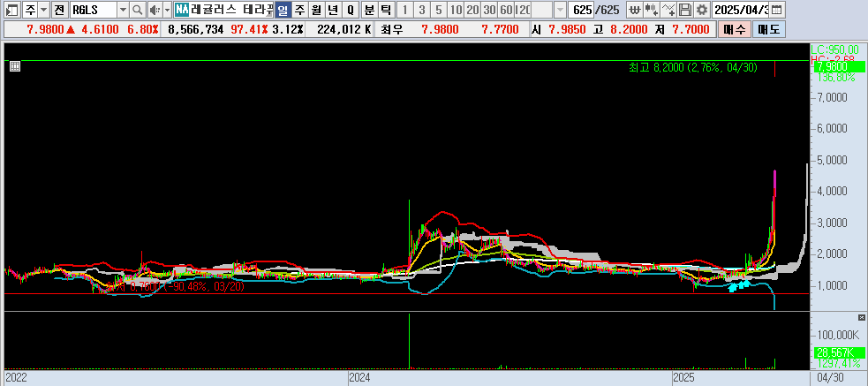Select the 일 daily chart period
The image size is (868, 386).
(283, 10)
